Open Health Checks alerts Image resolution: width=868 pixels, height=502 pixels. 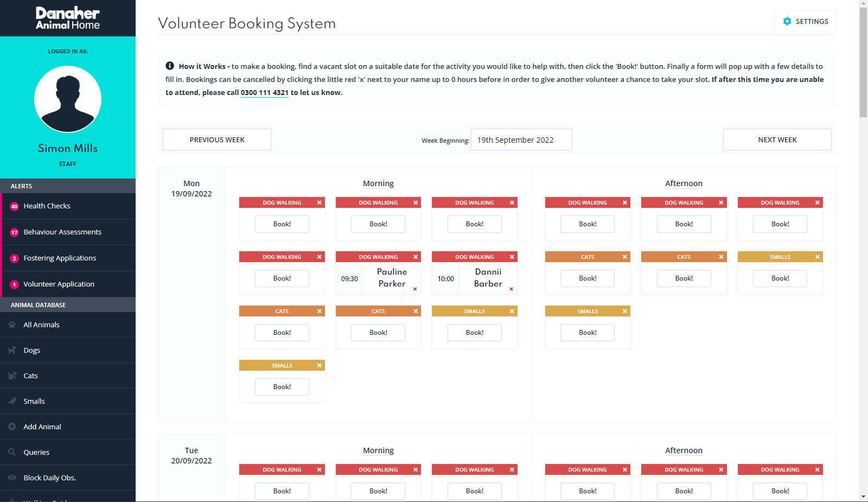point(47,206)
